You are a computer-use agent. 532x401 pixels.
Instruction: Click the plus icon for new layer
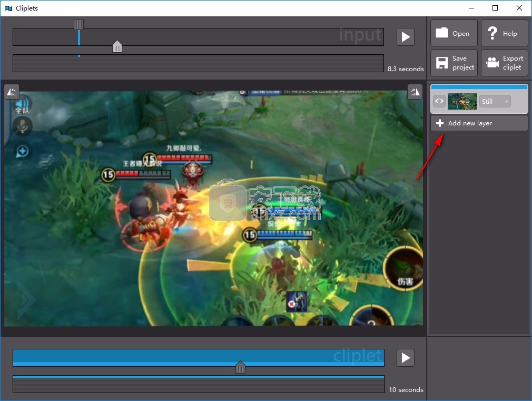click(x=440, y=123)
